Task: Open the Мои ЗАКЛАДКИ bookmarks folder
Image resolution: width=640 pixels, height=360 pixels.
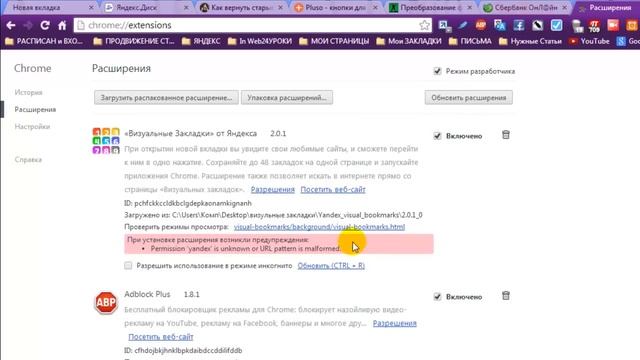Action: 409,41
